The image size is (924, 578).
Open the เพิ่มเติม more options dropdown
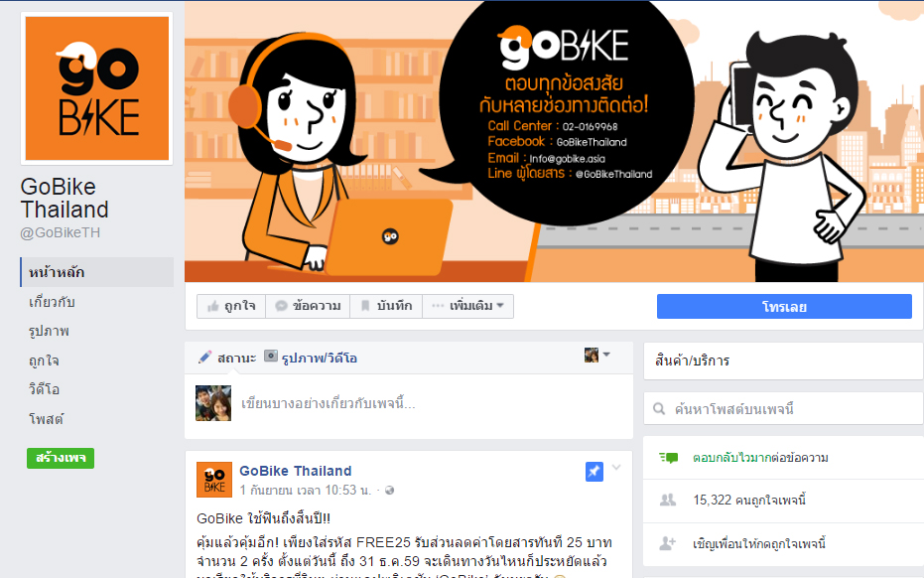(x=467, y=306)
